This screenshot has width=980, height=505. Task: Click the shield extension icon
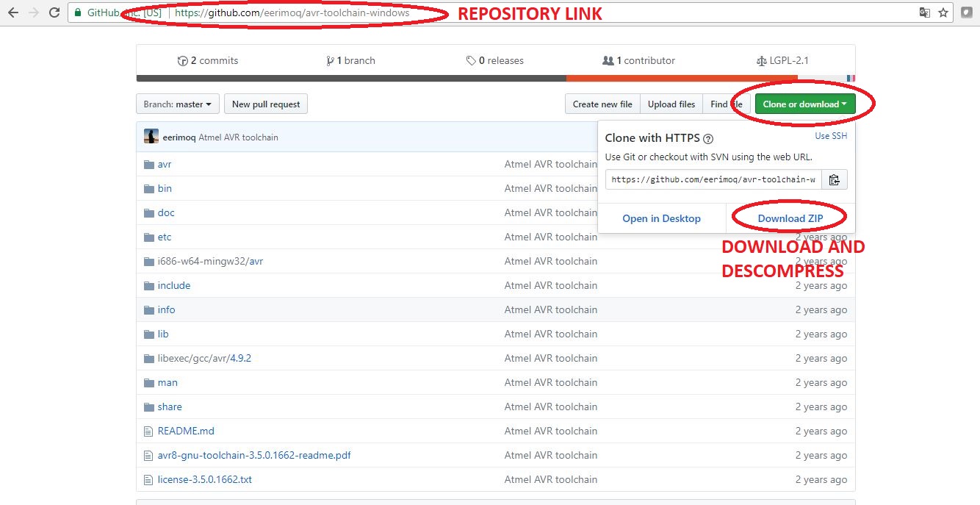967,12
